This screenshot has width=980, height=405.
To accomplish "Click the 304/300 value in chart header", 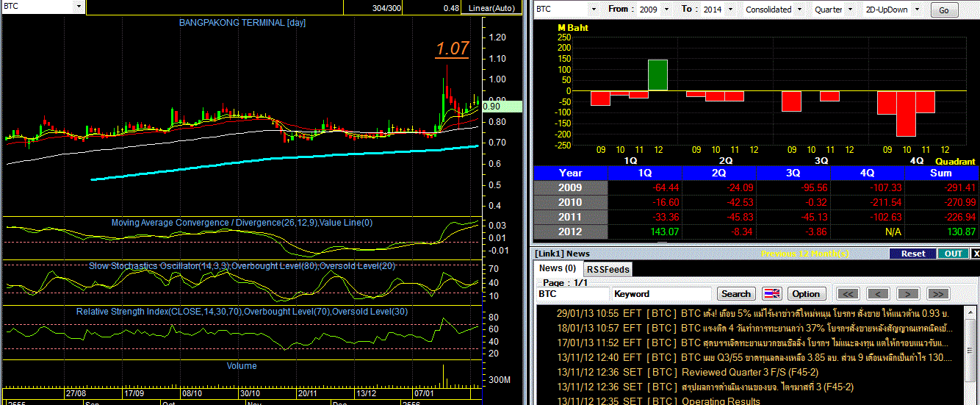I will pyautogui.click(x=386, y=8).
